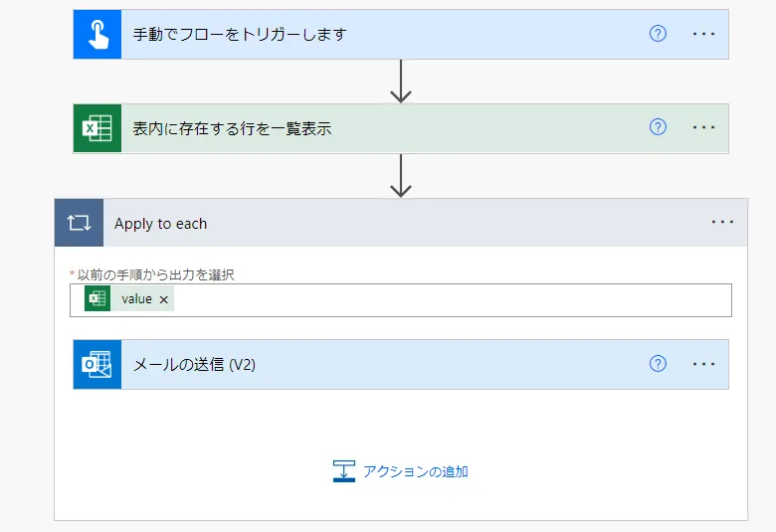Click the アクションの追加 insert icon
The width and height of the screenshot is (776, 532).
(344, 471)
